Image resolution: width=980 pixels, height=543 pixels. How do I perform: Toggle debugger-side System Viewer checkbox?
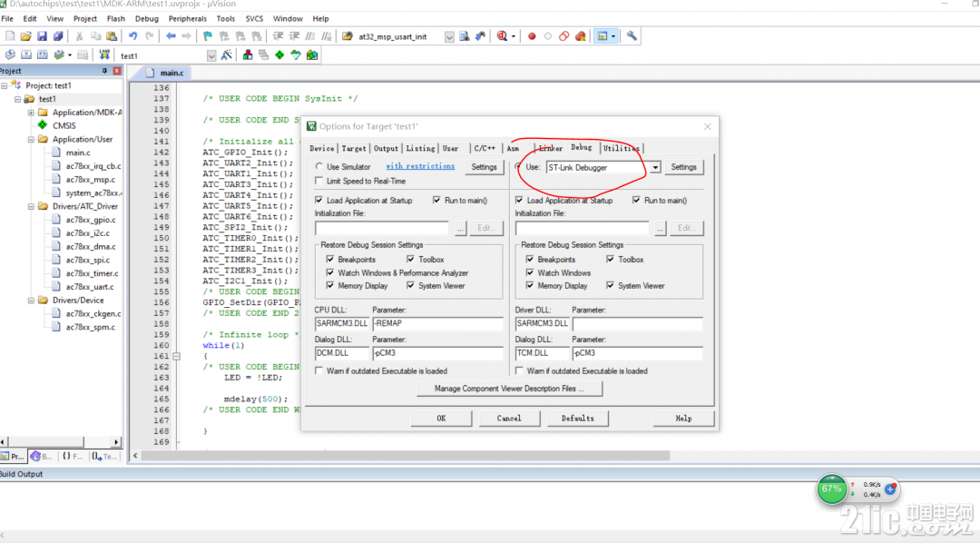[x=610, y=285]
